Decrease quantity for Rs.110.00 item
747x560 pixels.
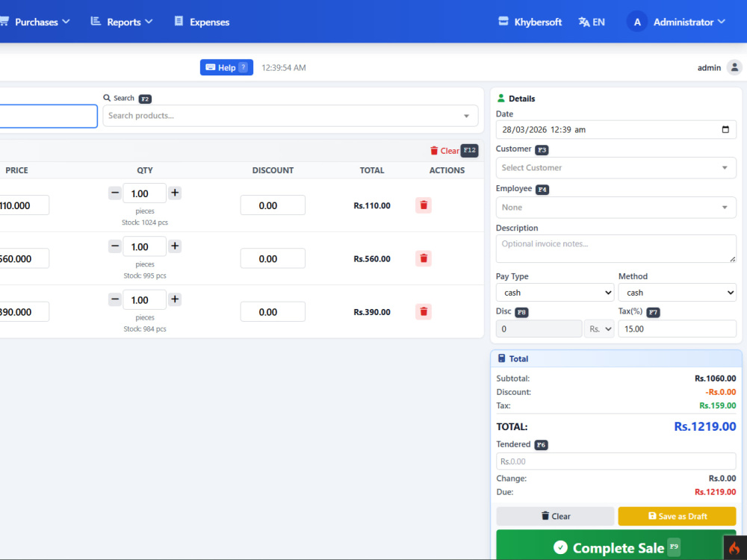pyautogui.click(x=115, y=193)
